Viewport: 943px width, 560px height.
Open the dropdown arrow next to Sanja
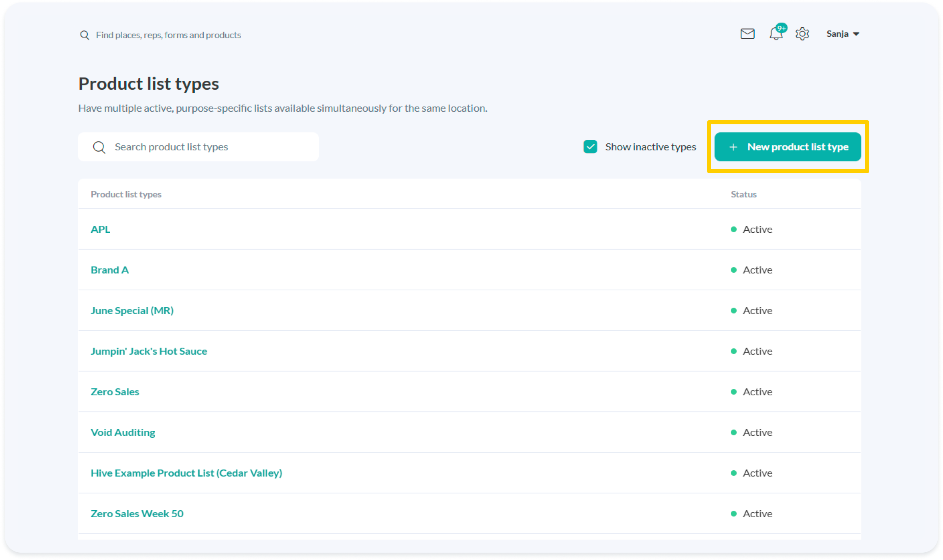point(857,34)
